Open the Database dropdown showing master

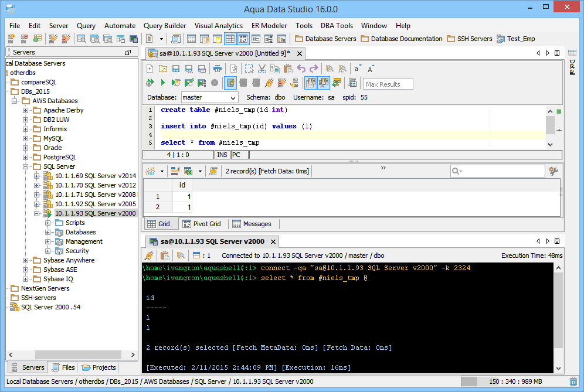[209, 97]
